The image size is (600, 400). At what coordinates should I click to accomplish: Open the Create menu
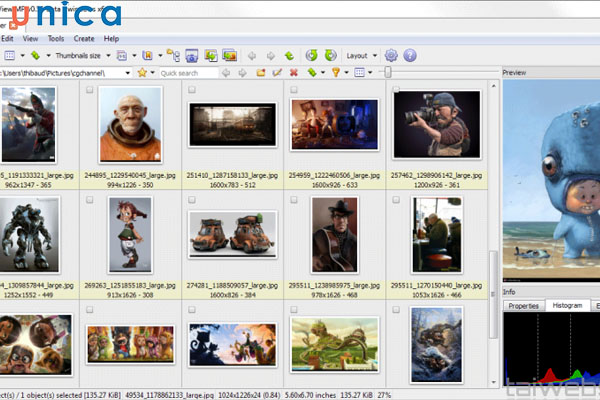84,39
